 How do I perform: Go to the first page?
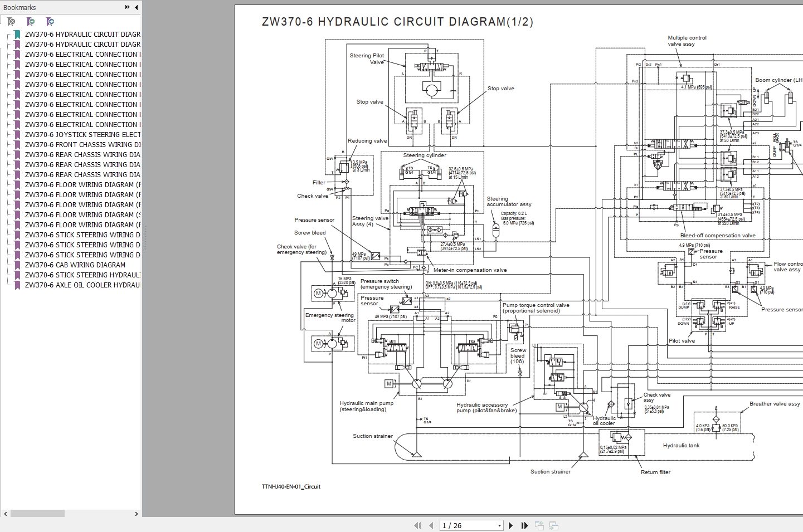point(417,525)
